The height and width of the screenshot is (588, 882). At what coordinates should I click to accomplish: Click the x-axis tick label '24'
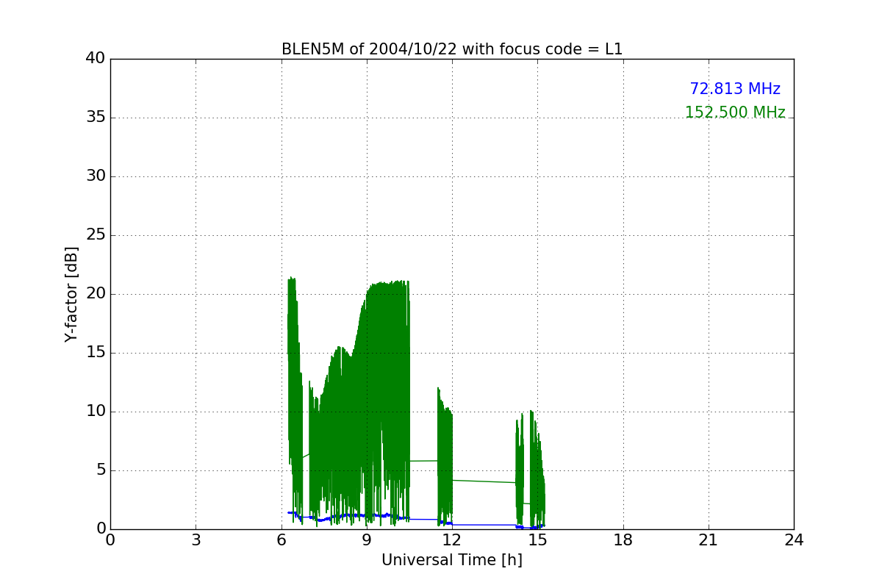point(794,540)
